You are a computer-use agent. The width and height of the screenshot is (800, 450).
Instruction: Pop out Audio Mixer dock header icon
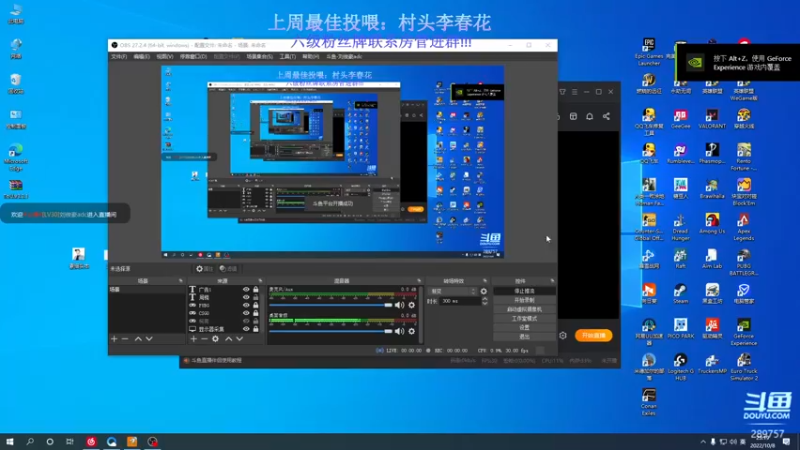point(419,281)
